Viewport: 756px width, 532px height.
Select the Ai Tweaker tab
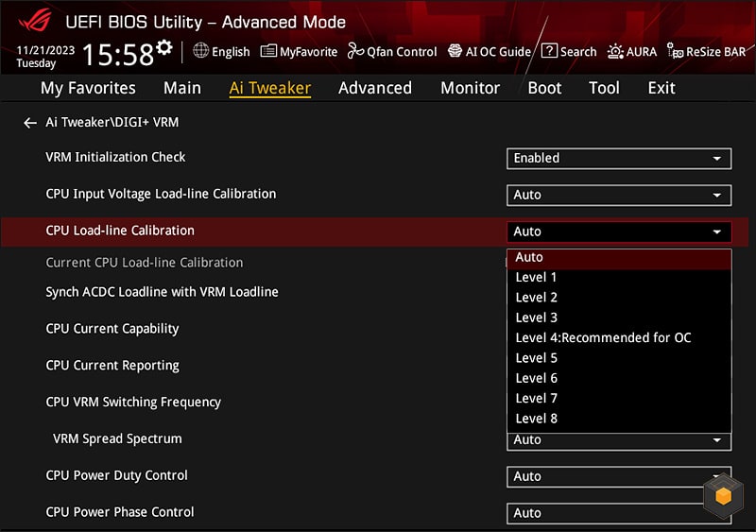coord(270,88)
